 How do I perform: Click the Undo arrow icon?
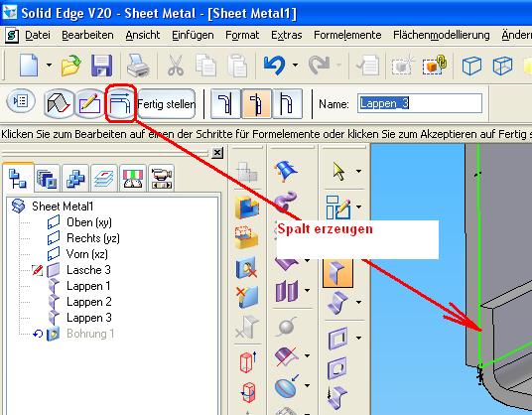274,66
